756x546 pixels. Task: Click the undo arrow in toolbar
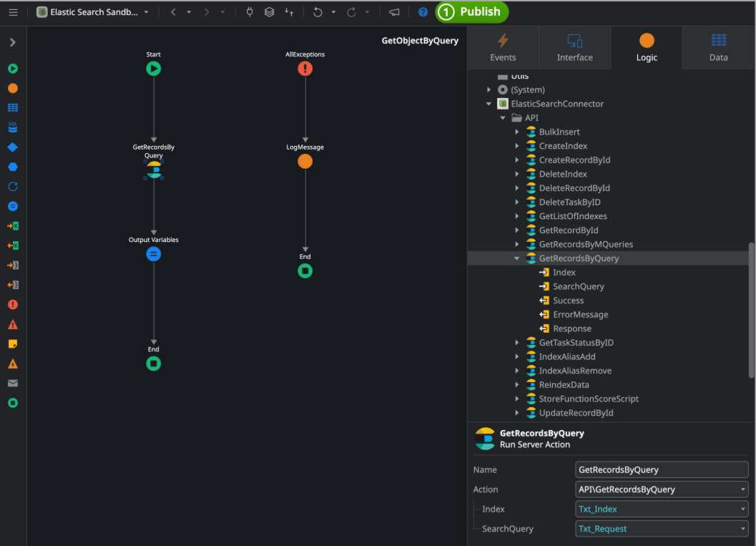point(318,12)
